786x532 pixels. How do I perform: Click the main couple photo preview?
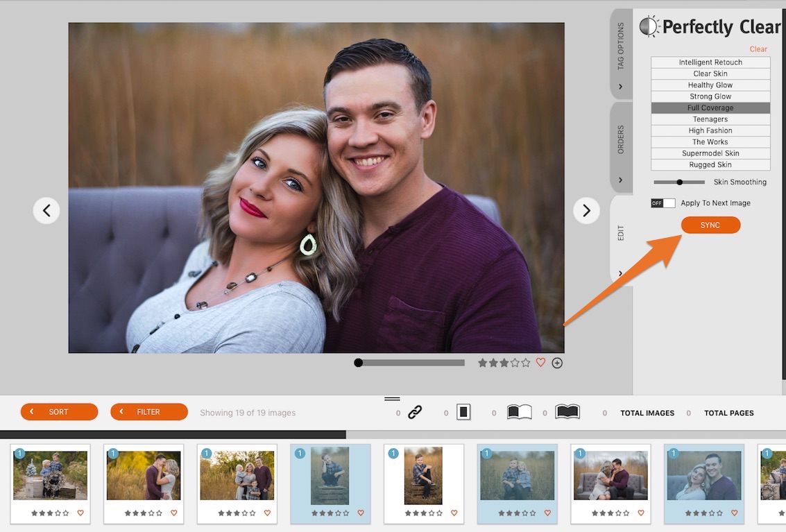[x=316, y=187]
